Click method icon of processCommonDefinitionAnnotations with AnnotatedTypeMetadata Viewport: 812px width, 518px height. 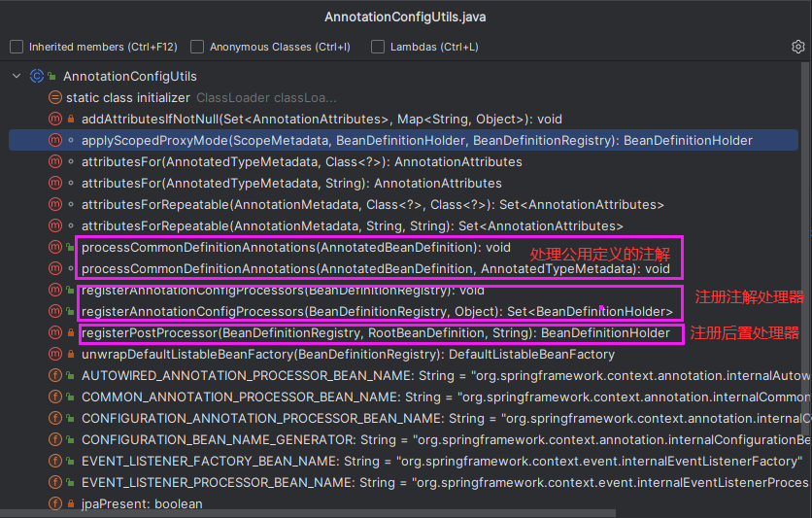coord(55,268)
